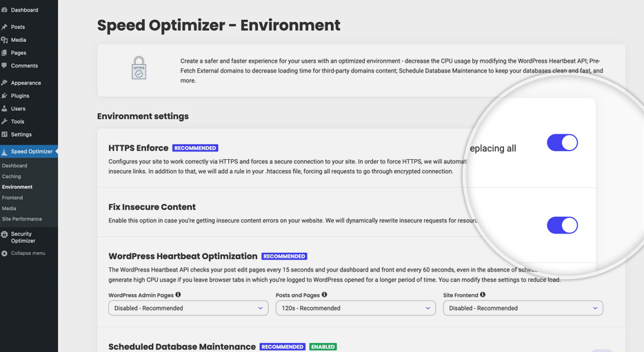644x352 pixels.
Task: Open Environment submenu link
Action: (17, 187)
